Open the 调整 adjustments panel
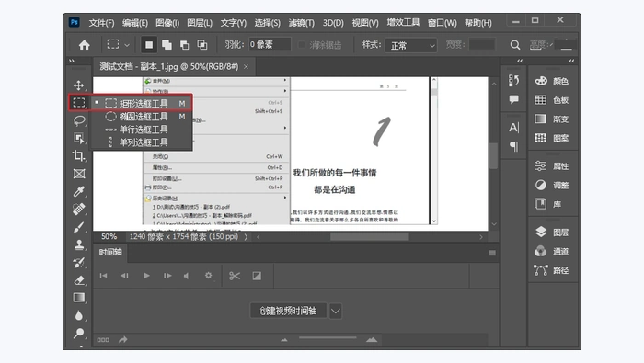The width and height of the screenshot is (644, 363). click(x=552, y=185)
